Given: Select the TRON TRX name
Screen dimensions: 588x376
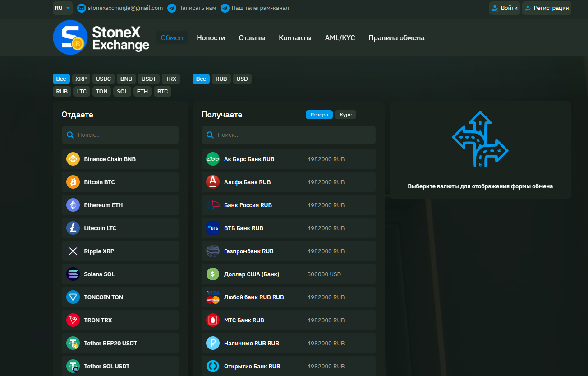Looking at the screenshot, I should click(98, 320).
